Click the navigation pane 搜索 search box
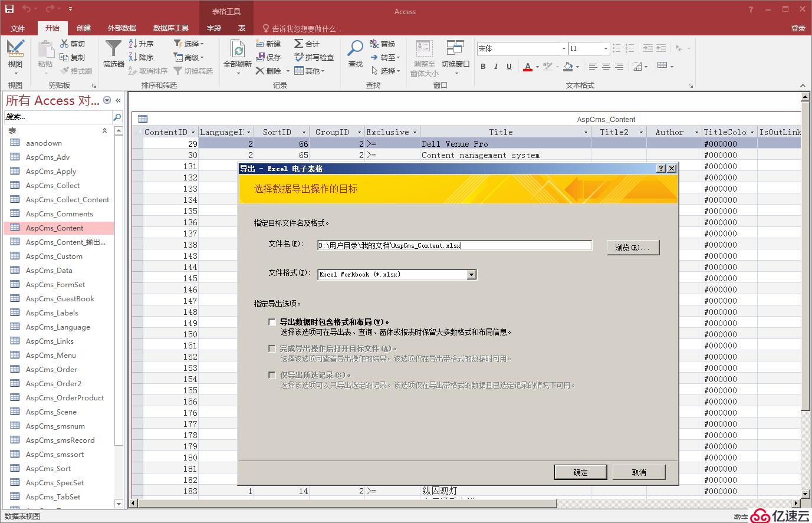Image resolution: width=812 pixels, height=523 pixels. point(58,117)
